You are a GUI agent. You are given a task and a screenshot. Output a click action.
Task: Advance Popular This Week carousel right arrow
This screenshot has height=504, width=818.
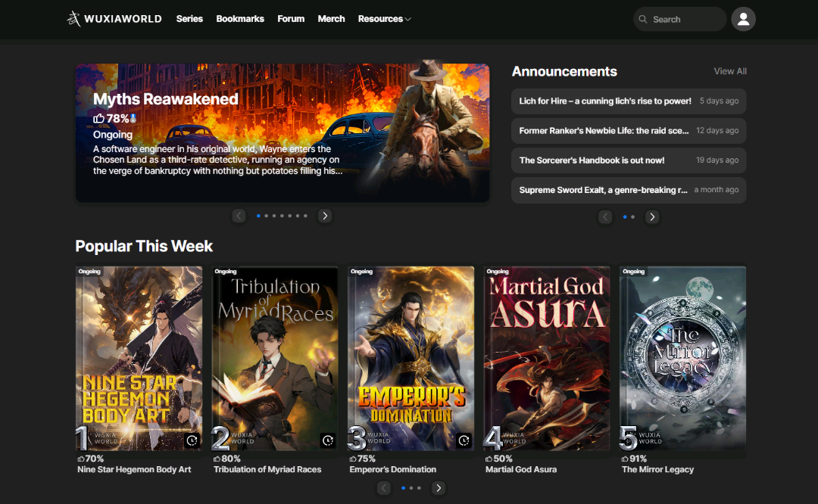point(439,488)
